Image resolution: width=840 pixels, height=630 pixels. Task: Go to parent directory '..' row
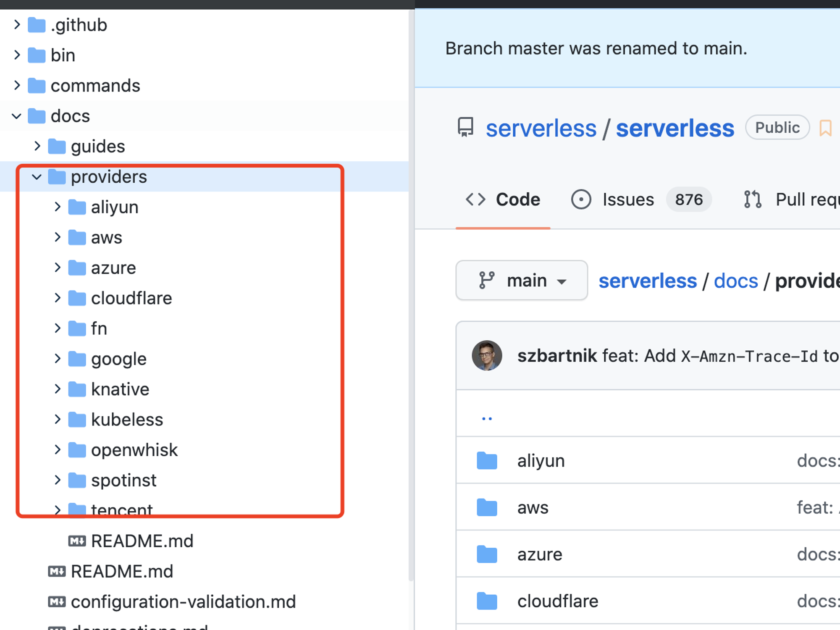point(487,417)
